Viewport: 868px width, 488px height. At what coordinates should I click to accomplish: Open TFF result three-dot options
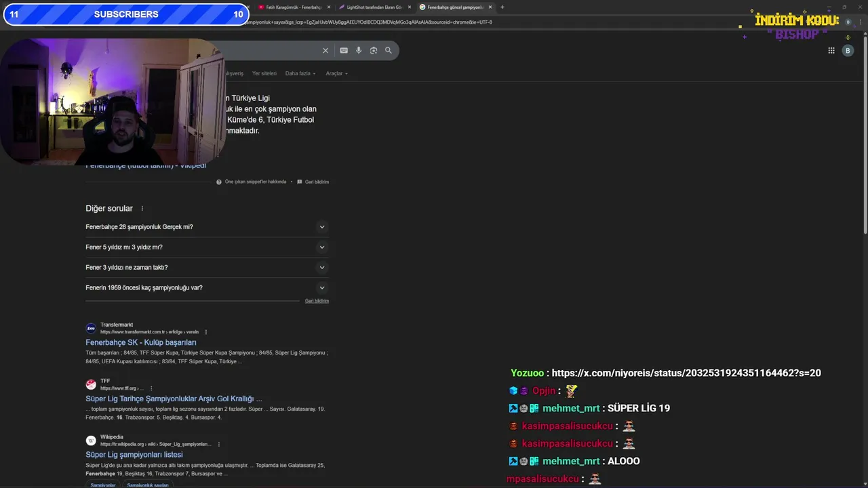pos(151,388)
